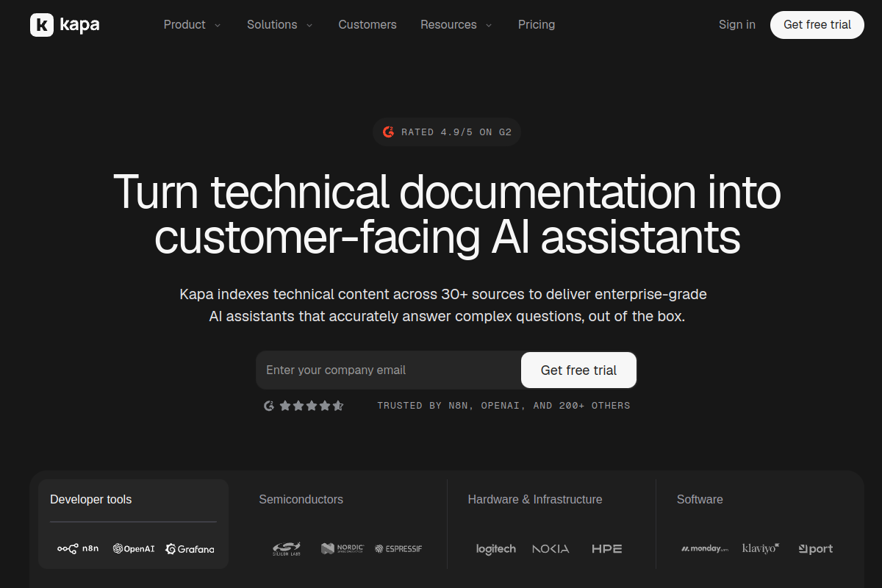
Task: Expand the Product dropdown chevron
Action: tap(217, 25)
